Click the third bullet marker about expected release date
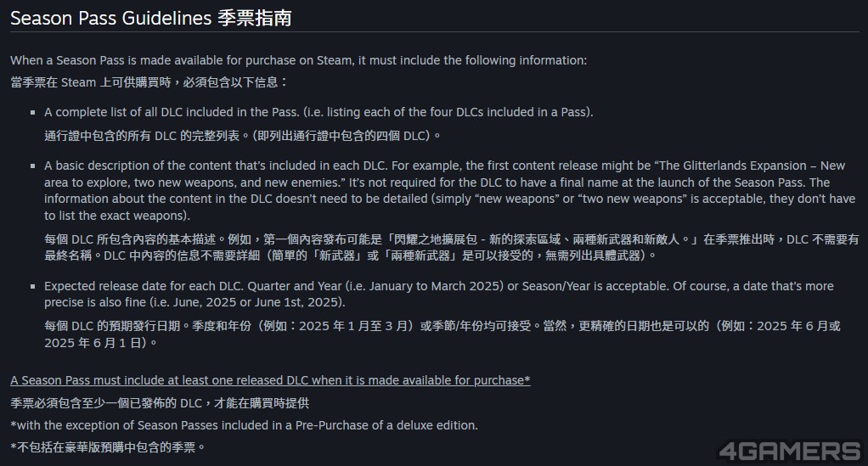The image size is (868, 466). 32,286
